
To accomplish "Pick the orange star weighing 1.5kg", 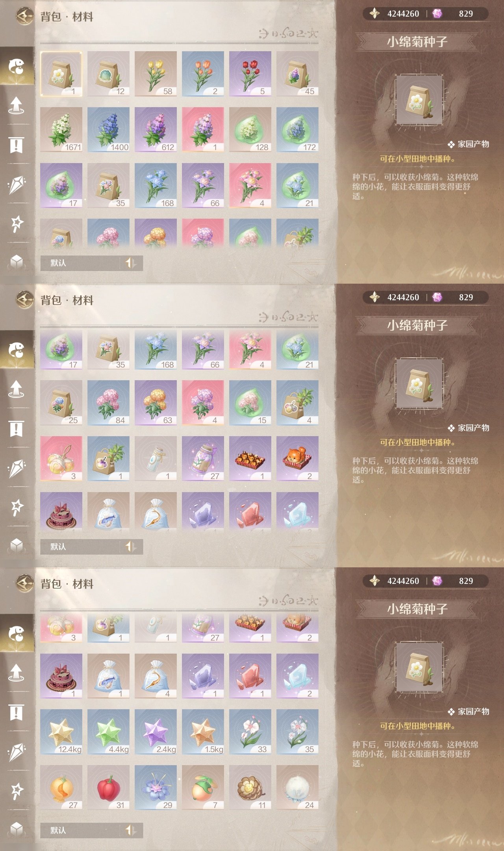I will click(x=203, y=732).
